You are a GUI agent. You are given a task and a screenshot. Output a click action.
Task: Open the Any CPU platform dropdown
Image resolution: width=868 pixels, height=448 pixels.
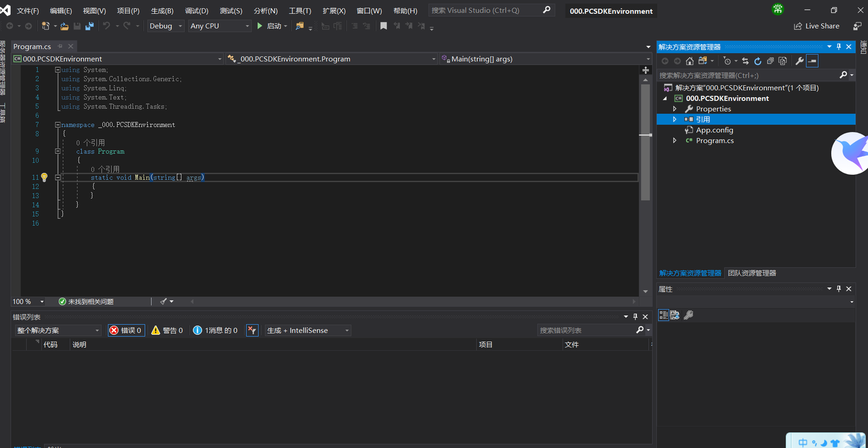coord(219,26)
